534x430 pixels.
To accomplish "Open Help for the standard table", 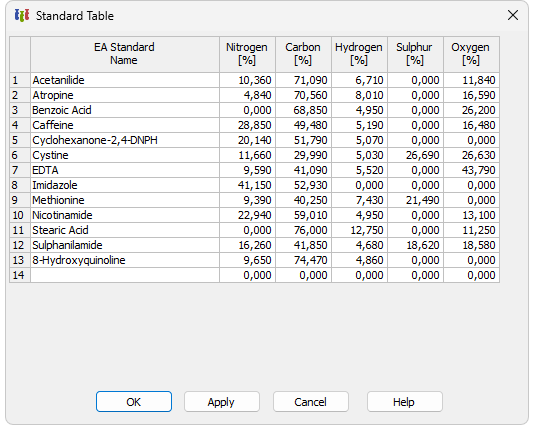I will (405, 402).
